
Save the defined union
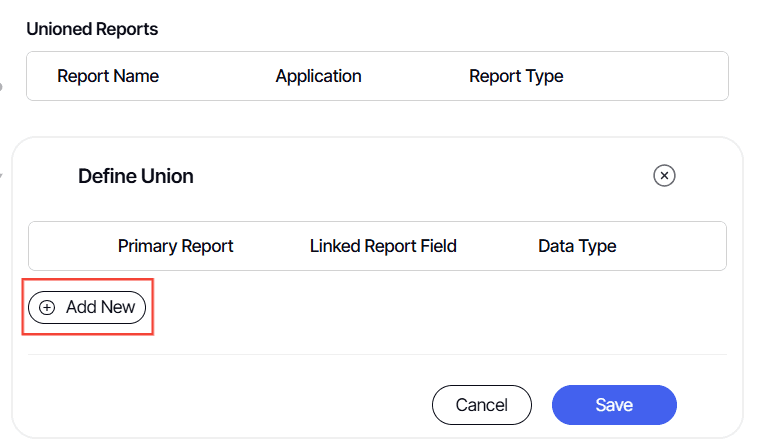point(614,405)
